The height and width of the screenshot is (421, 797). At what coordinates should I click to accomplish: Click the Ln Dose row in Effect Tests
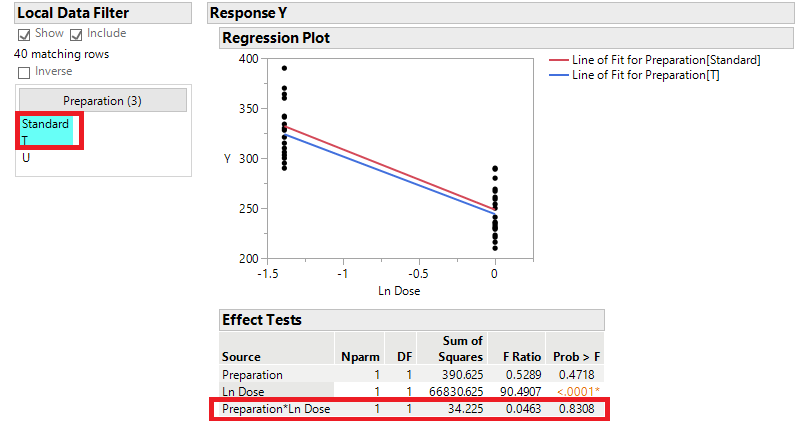[x=245, y=391]
